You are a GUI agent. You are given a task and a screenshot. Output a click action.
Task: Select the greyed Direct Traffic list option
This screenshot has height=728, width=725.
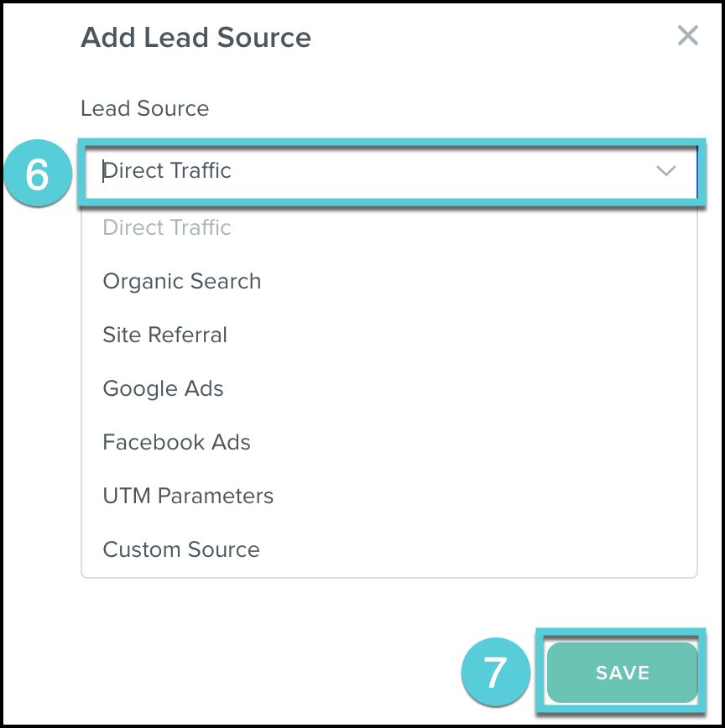point(167,228)
